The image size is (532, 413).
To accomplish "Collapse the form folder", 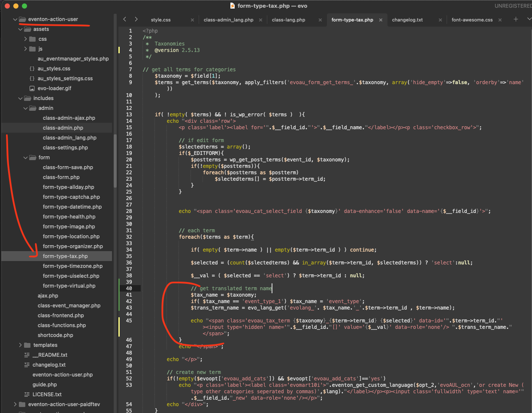I will click(25, 158).
